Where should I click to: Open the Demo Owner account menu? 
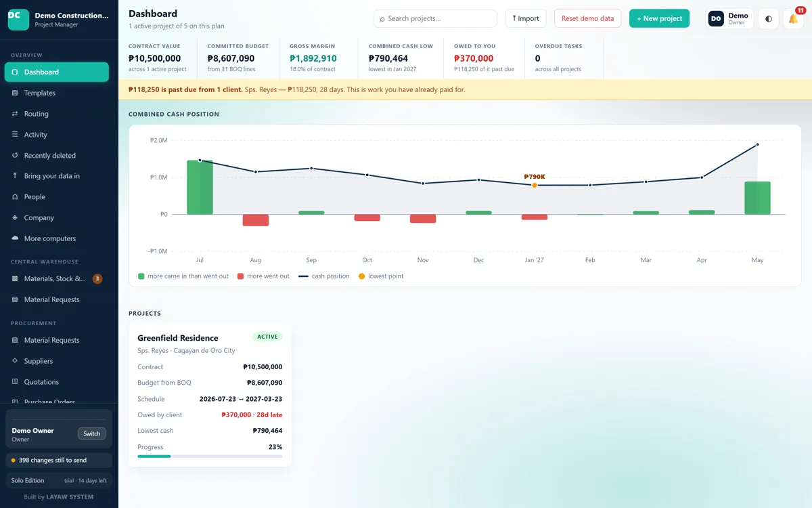[730, 19]
